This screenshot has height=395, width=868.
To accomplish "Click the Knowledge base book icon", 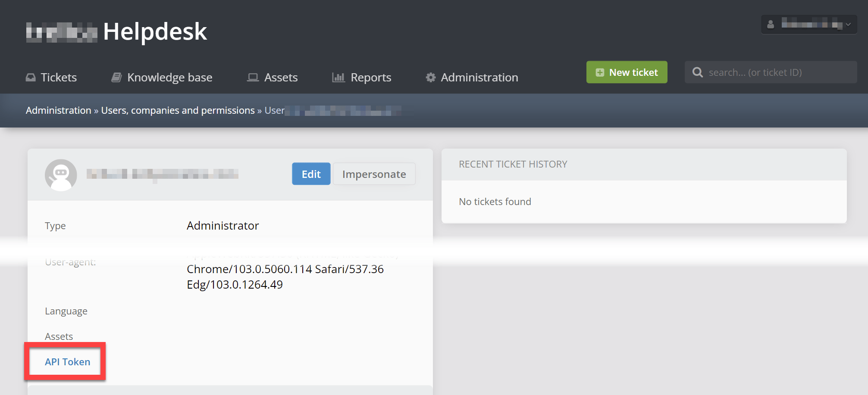I will (x=116, y=78).
